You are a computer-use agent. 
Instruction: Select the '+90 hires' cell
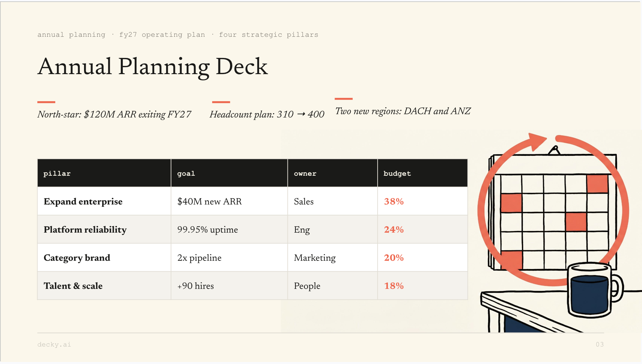click(x=229, y=286)
